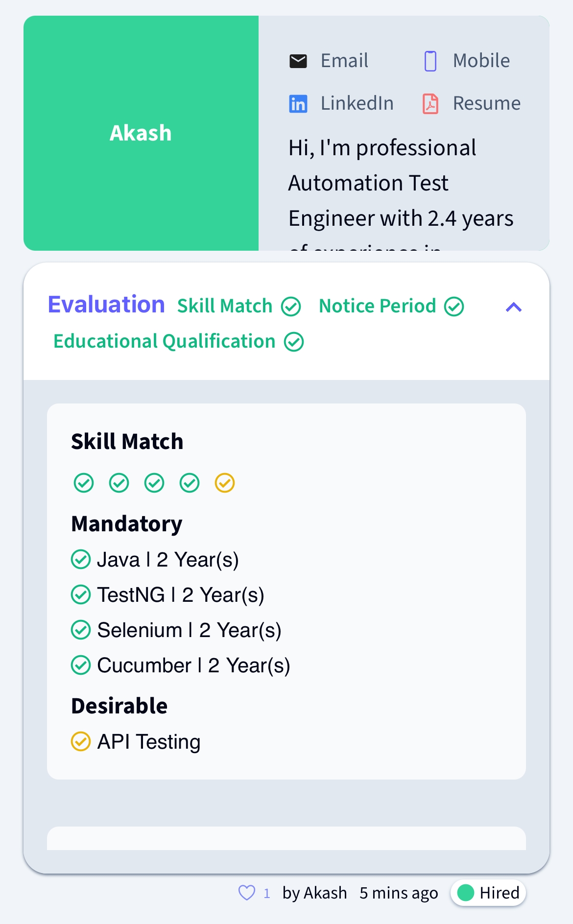
Task: Select the Notice Period label
Action: click(x=378, y=306)
